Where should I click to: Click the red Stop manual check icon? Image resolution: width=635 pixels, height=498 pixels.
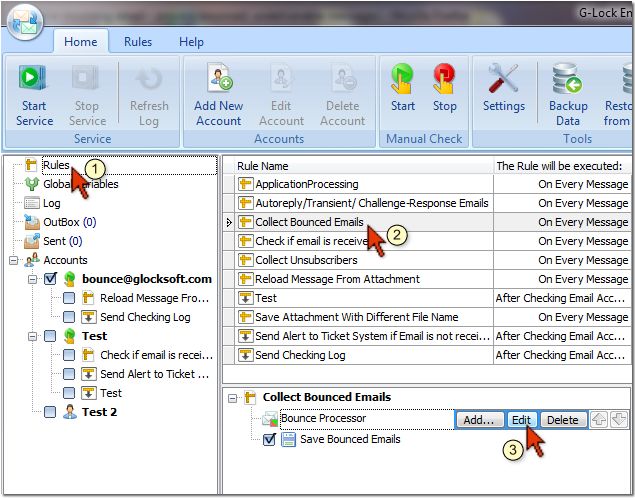(x=444, y=79)
